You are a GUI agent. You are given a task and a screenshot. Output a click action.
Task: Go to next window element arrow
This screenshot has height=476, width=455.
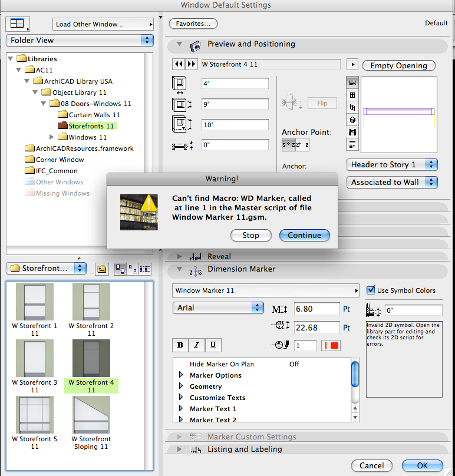point(192,64)
